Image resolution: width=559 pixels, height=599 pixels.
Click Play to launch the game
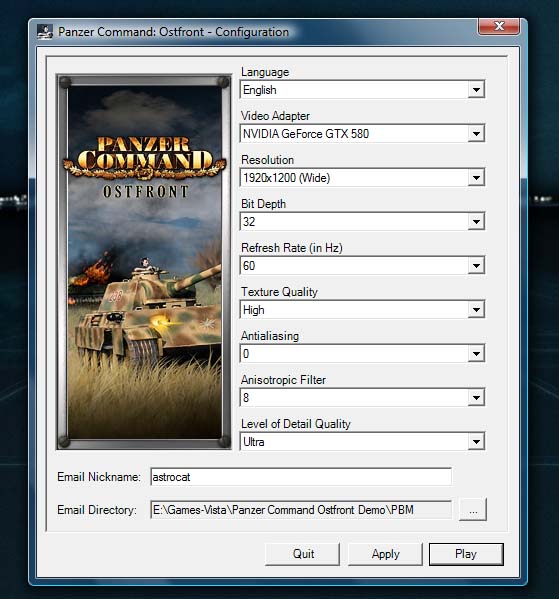(x=466, y=554)
